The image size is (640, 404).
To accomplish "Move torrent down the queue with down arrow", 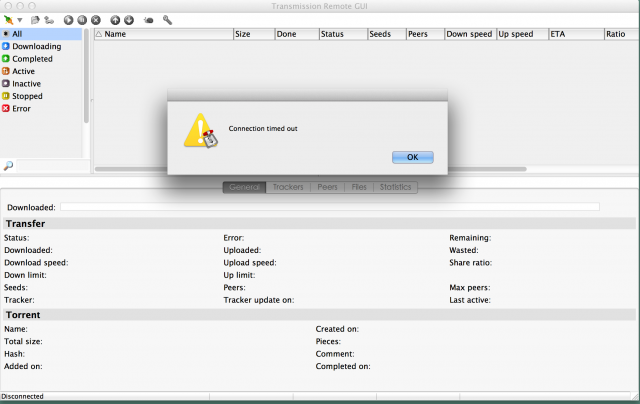I will (129, 20).
